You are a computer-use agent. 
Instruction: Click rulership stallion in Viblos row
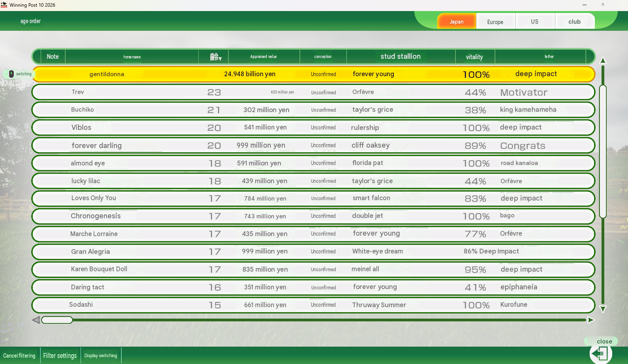pyautogui.click(x=365, y=128)
